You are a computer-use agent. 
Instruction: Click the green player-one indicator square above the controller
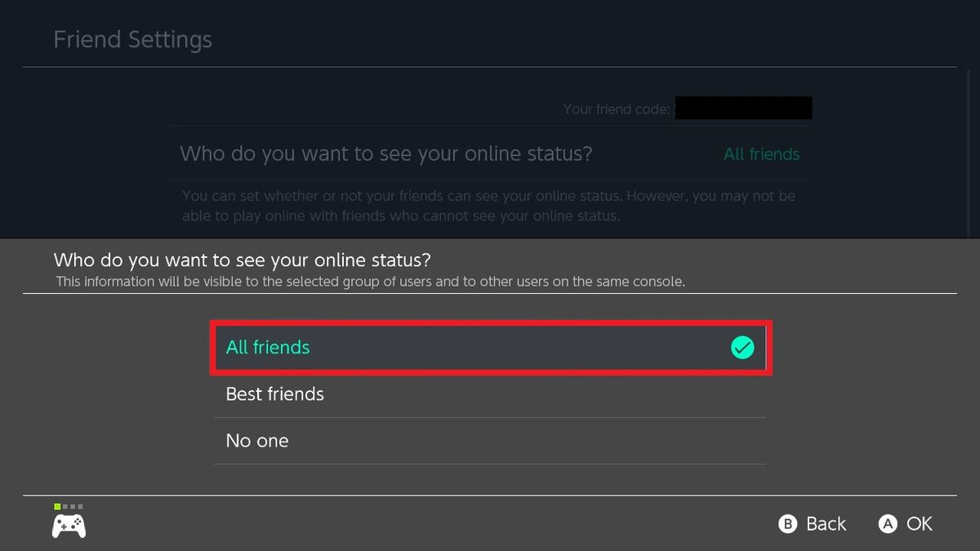coord(57,507)
